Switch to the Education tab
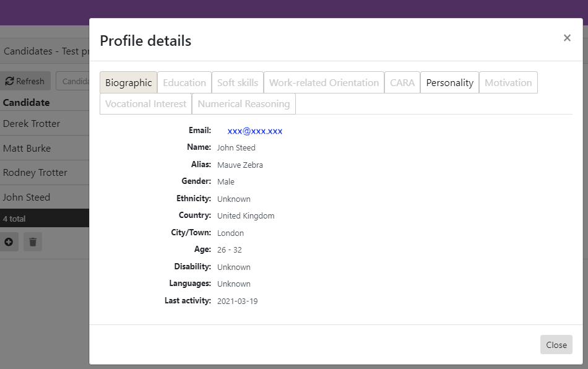This screenshot has width=588, height=369. point(184,82)
